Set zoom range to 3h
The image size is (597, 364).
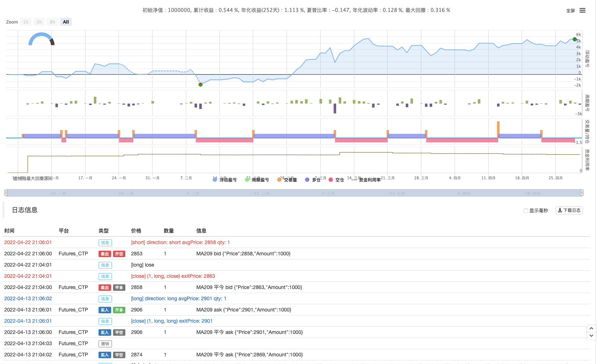click(x=39, y=22)
